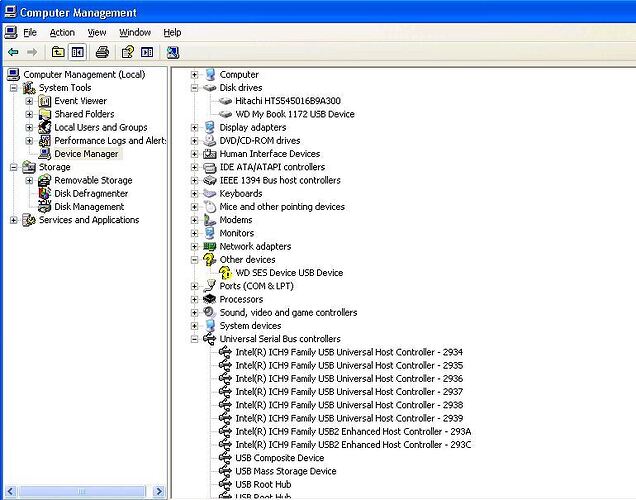
Task: Click the Print toolbar icon
Action: pos(102,52)
